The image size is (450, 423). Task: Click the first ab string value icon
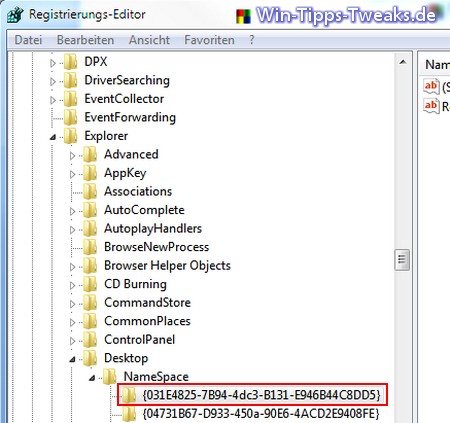pos(431,86)
